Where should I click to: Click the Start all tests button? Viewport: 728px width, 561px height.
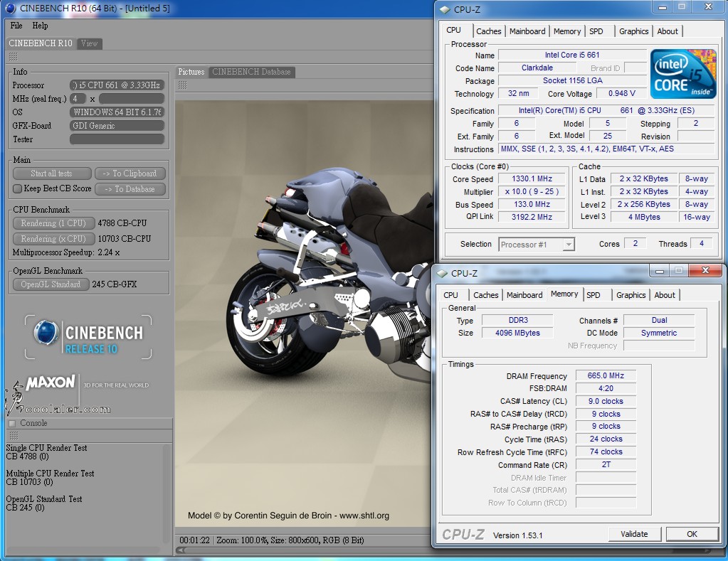click(x=52, y=173)
